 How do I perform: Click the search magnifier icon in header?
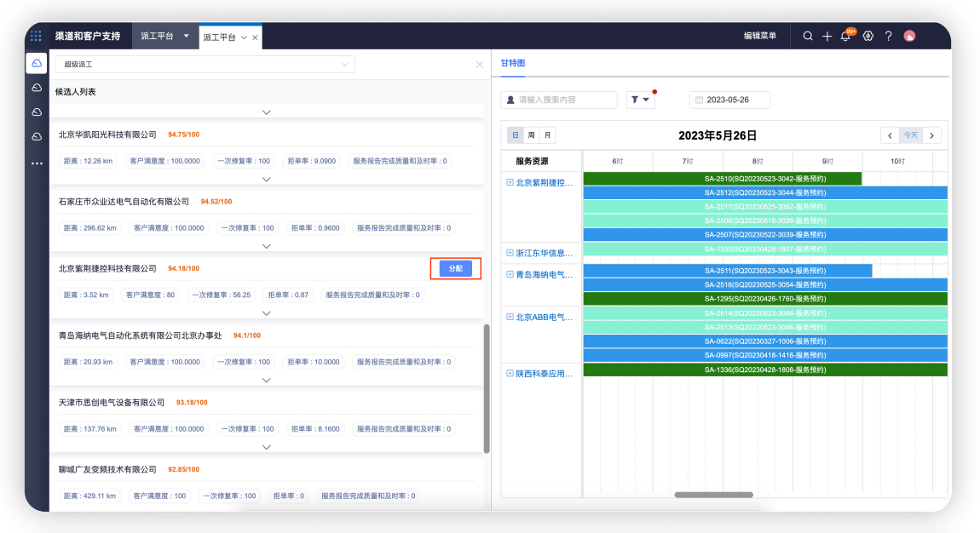coord(808,36)
